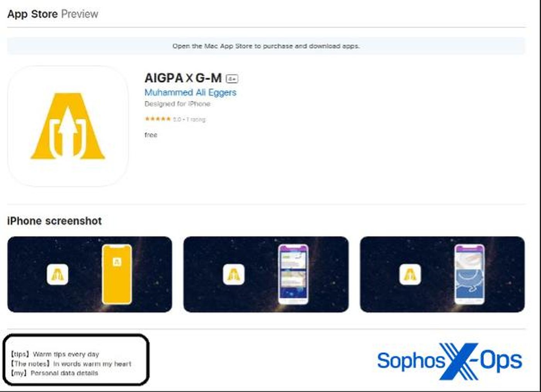Click the Sophos X-Ops logo
Screen dimensions: 541x392
tap(449, 361)
